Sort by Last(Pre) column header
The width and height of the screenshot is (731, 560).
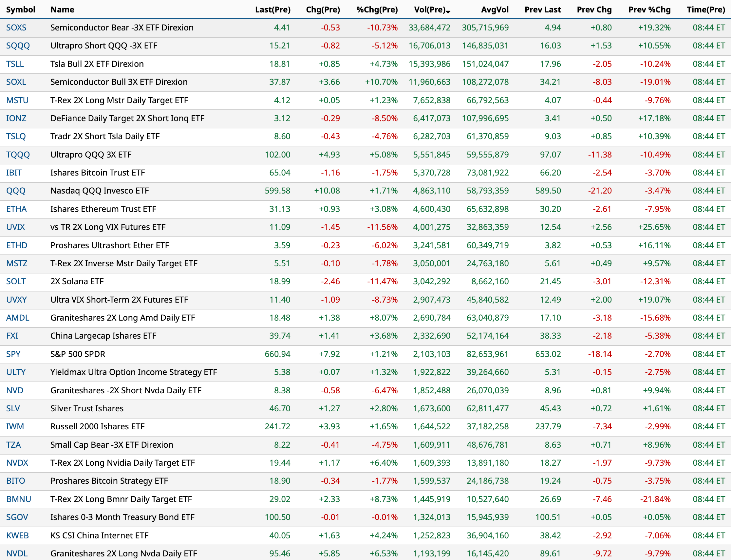point(272,10)
